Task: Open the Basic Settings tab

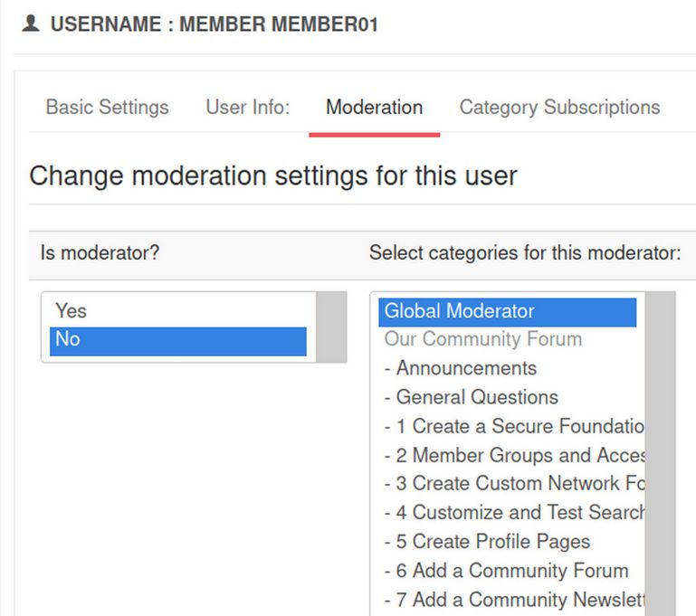Action: tap(107, 107)
